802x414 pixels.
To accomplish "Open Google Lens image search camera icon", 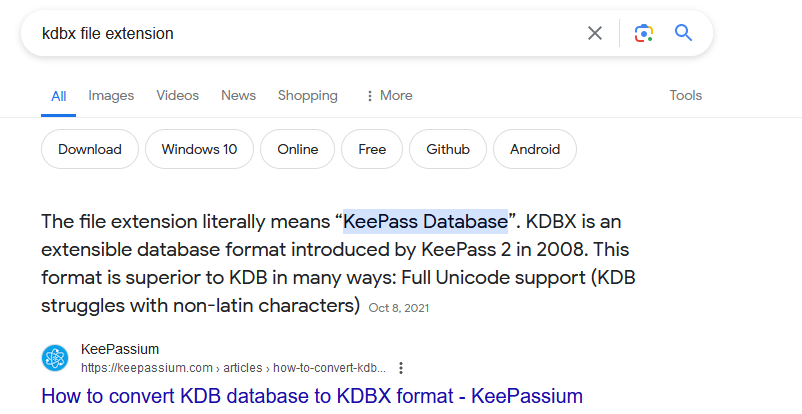I will (643, 33).
